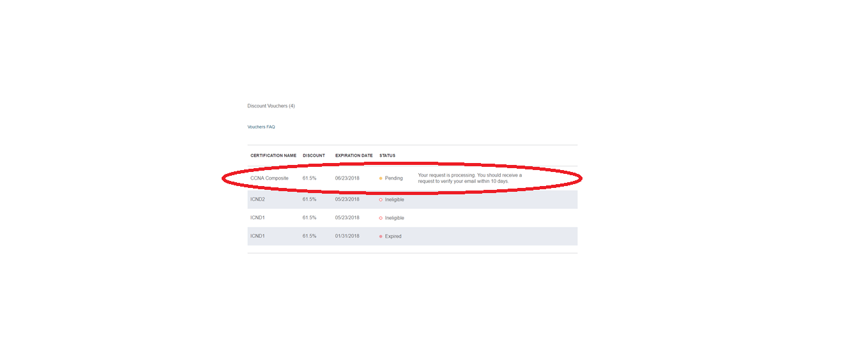
Task: Click the ICND2 row's Ineligible status text
Action: click(395, 199)
